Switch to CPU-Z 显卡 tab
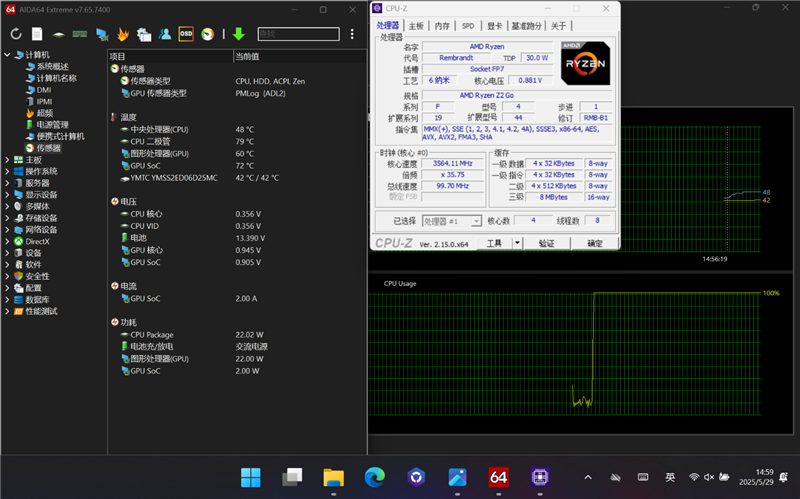Image resolution: width=800 pixels, height=499 pixels. point(494,26)
